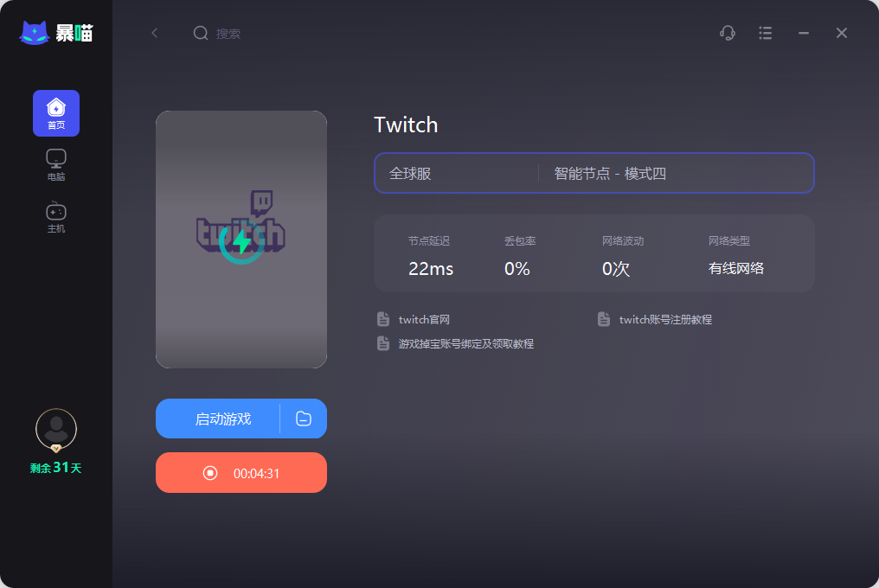
Task: Open customer support headset icon
Action: click(728, 33)
